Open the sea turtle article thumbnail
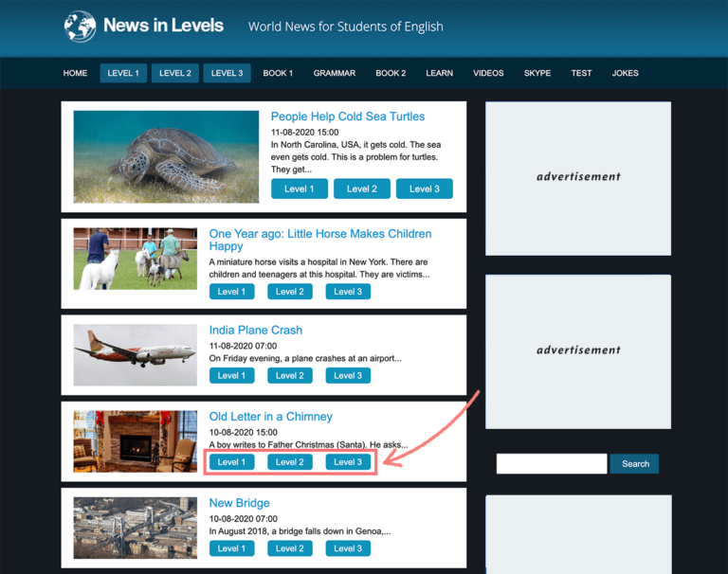The height and width of the screenshot is (574, 728). click(166, 156)
